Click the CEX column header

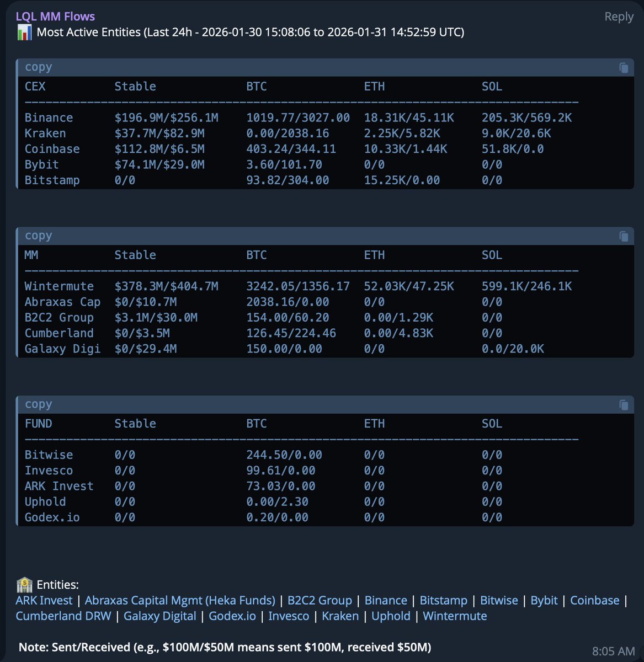pos(35,86)
